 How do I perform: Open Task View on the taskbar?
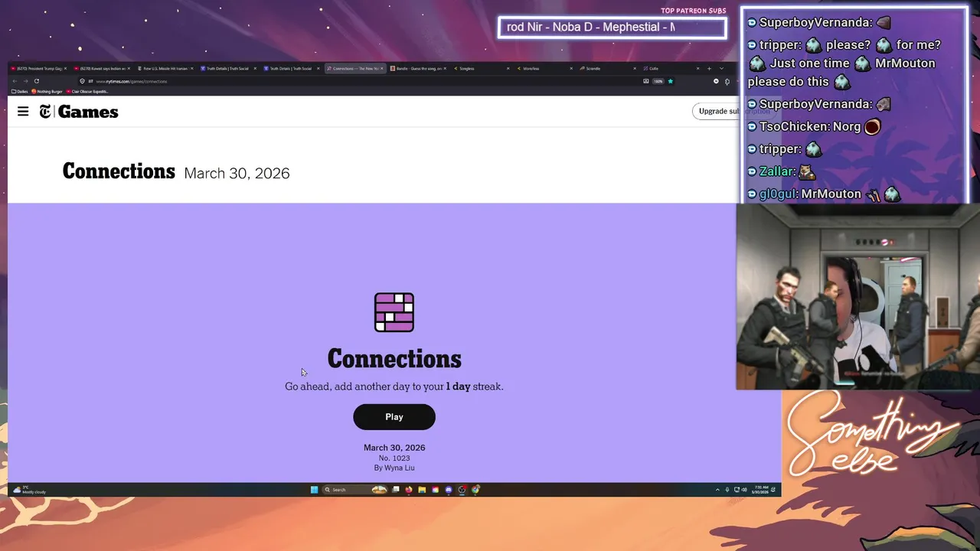[396, 490]
